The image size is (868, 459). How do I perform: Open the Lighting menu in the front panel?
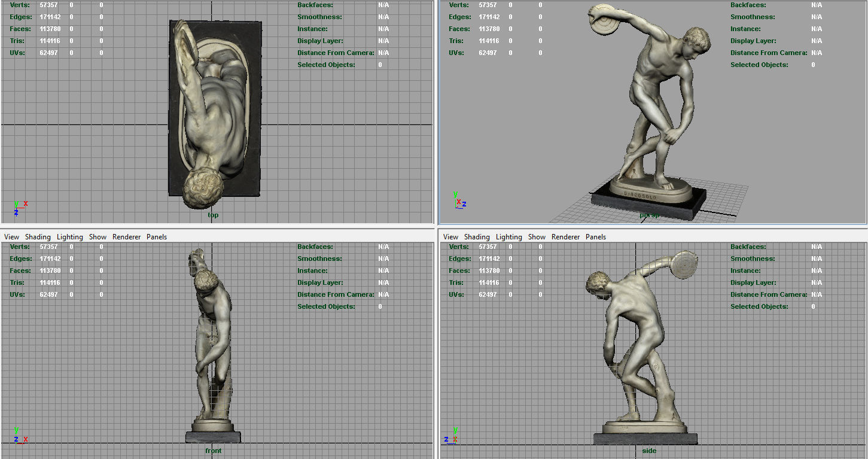(70, 237)
